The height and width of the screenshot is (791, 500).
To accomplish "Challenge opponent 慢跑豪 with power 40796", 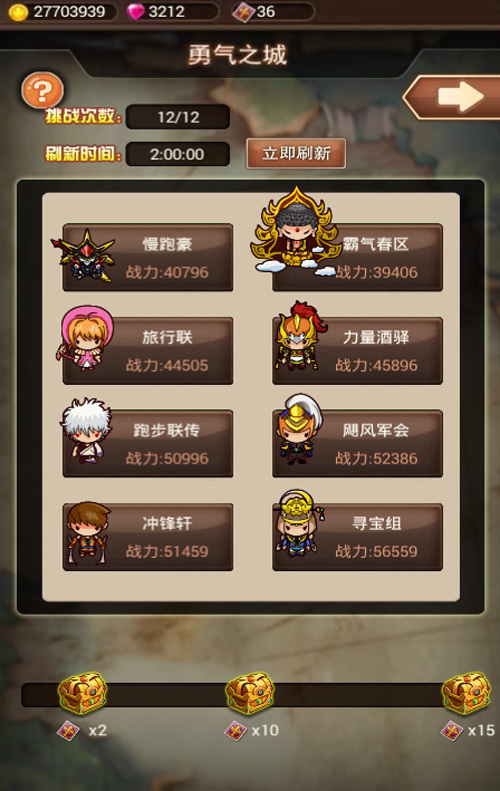I will tap(148, 258).
